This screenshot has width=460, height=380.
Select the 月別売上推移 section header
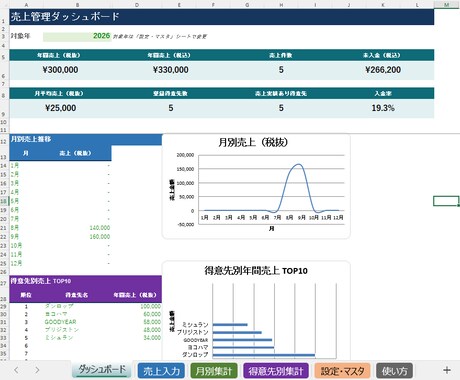click(85, 139)
